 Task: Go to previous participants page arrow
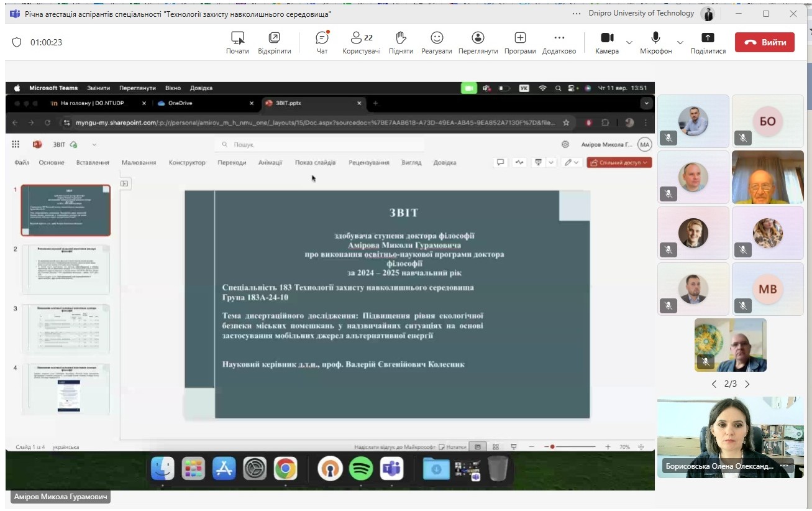point(714,384)
